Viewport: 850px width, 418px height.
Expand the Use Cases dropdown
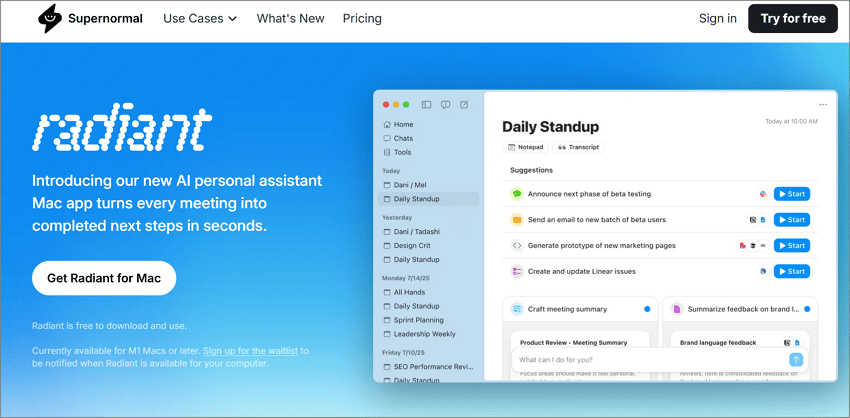[200, 18]
